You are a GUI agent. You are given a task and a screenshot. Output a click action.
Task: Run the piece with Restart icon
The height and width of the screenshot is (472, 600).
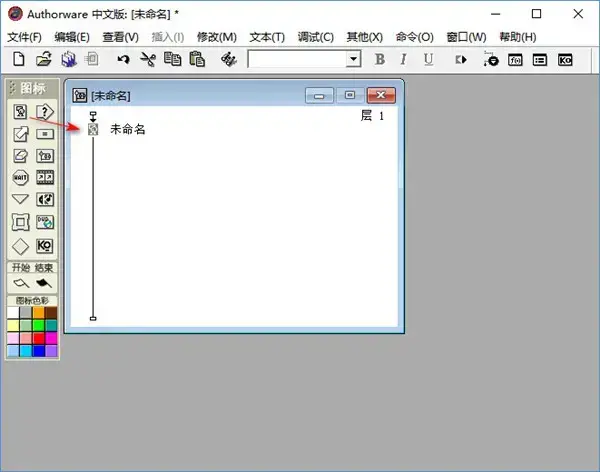point(461,60)
